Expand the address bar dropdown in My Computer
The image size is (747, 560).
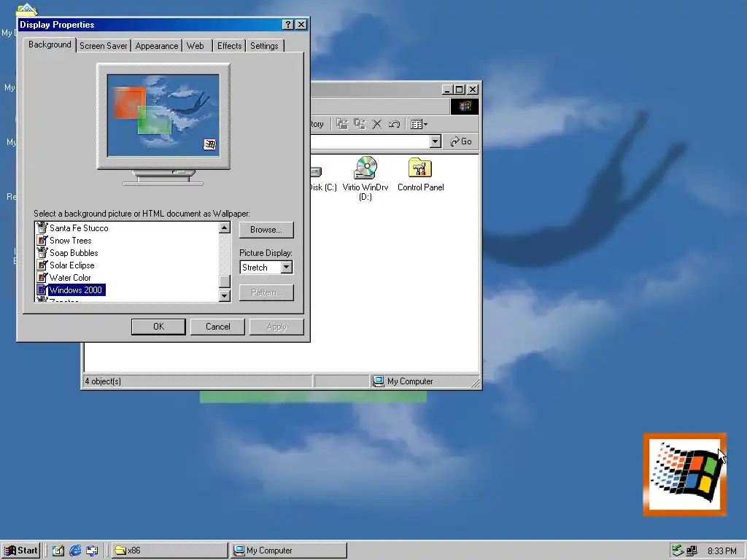pyautogui.click(x=435, y=141)
